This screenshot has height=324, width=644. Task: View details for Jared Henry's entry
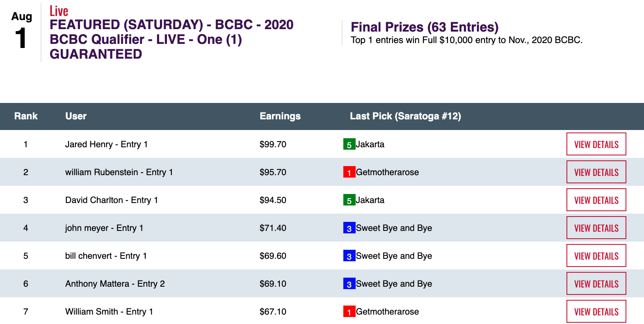pyautogui.click(x=596, y=144)
